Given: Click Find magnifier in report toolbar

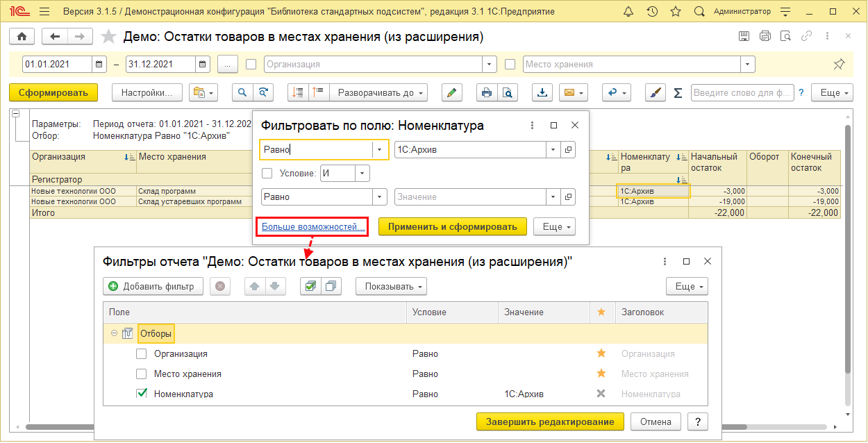Looking at the screenshot, I should click(x=242, y=92).
